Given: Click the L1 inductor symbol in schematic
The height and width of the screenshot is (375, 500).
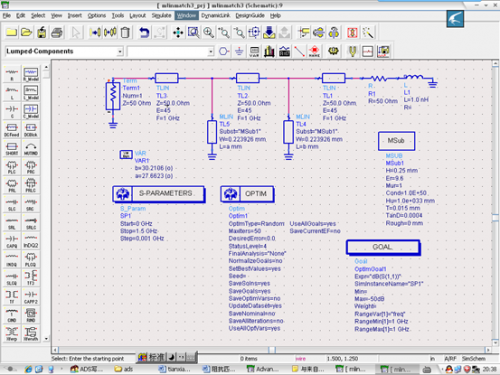Looking at the screenshot, I should click(x=413, y=77).
